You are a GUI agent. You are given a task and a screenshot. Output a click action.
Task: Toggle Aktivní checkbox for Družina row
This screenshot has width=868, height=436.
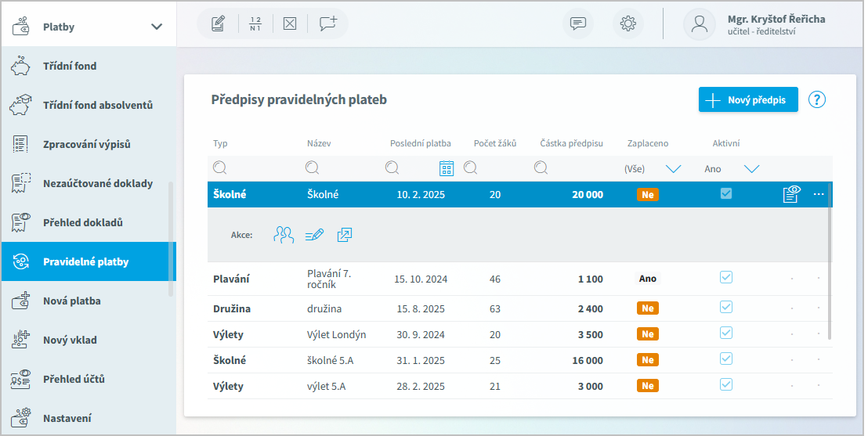tap(726, 308)
